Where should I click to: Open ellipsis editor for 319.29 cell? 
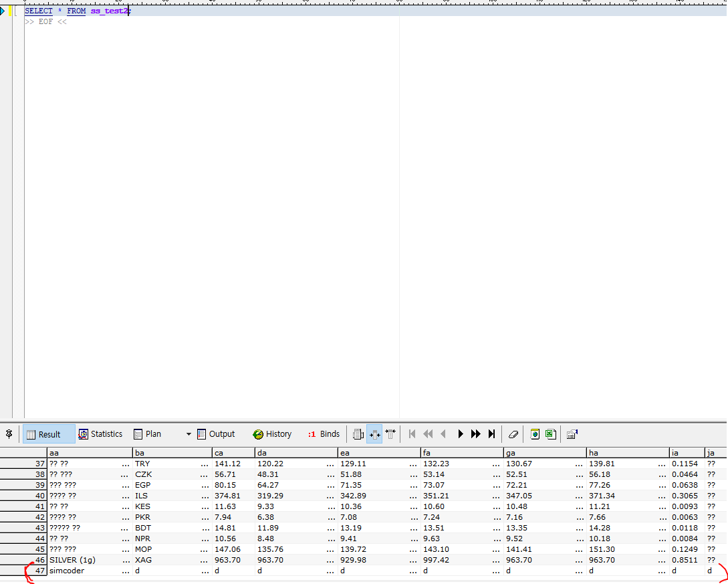point(330,496)
